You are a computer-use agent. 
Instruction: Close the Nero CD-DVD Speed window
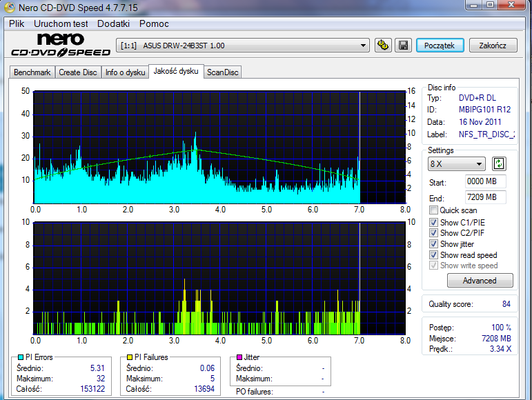point(511,5)
